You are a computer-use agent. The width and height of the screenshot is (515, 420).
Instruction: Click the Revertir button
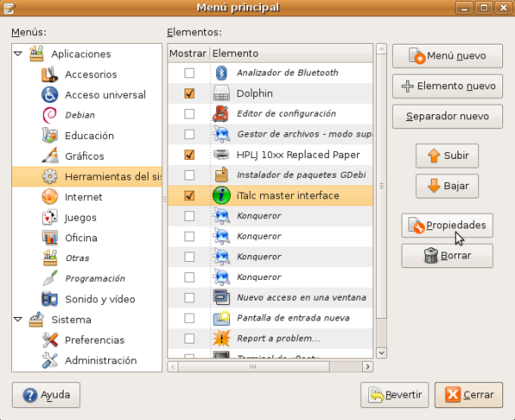pyautogui.click(x=397, y=395)
